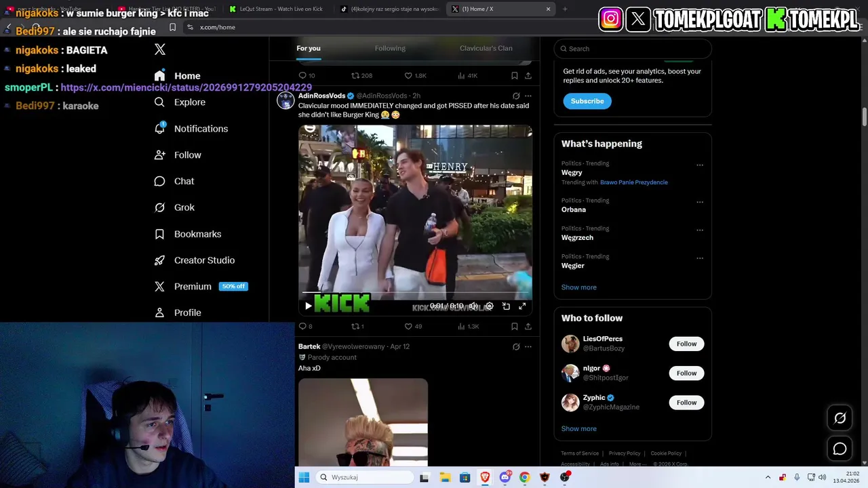Screen dimensions: 868x488
Task: Click the blue Subscribe button
Action: (x=587, y=101)
